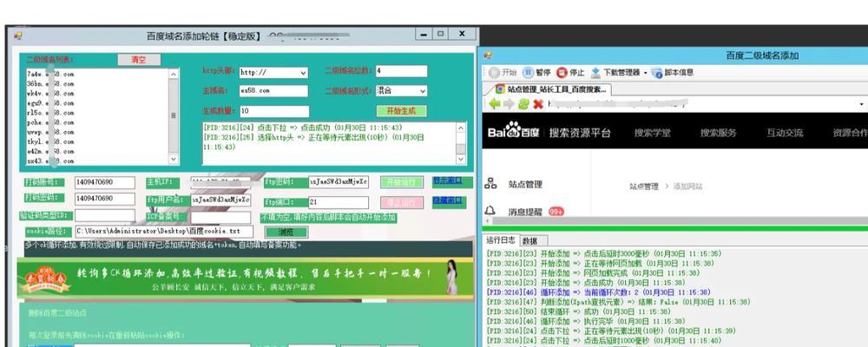Reload page with green refresh icon
Viewport: 868px width, 347px height.
523,103
